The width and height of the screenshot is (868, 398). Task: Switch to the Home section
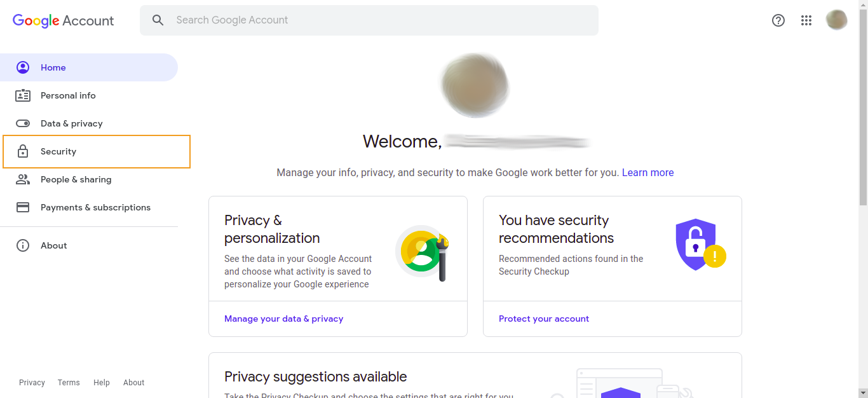(x=53, y=67)
